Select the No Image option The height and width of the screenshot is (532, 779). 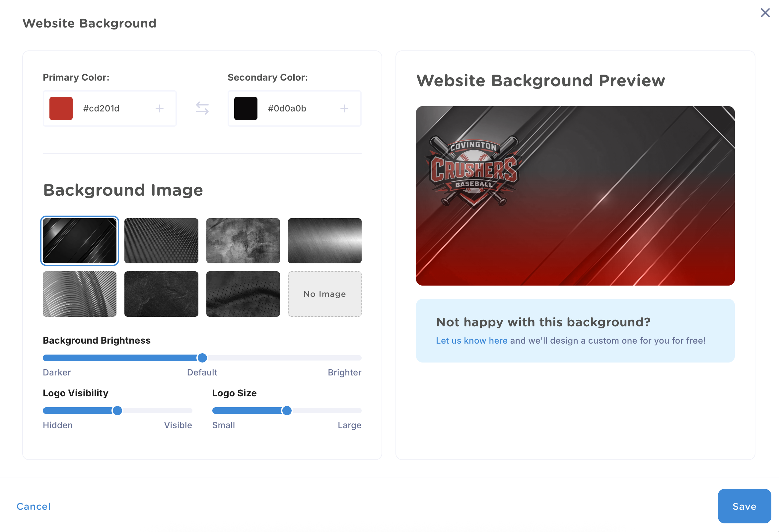coord(324,294)
